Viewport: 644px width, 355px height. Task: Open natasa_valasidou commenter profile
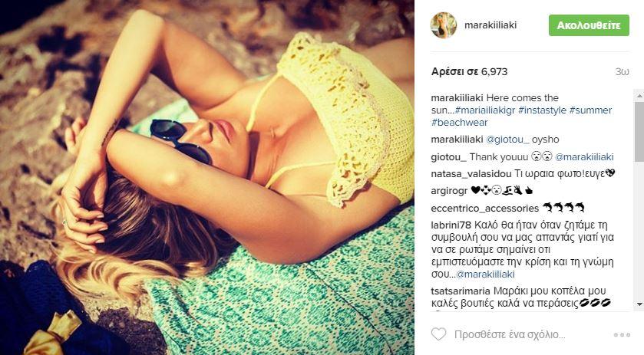[471, 174]
